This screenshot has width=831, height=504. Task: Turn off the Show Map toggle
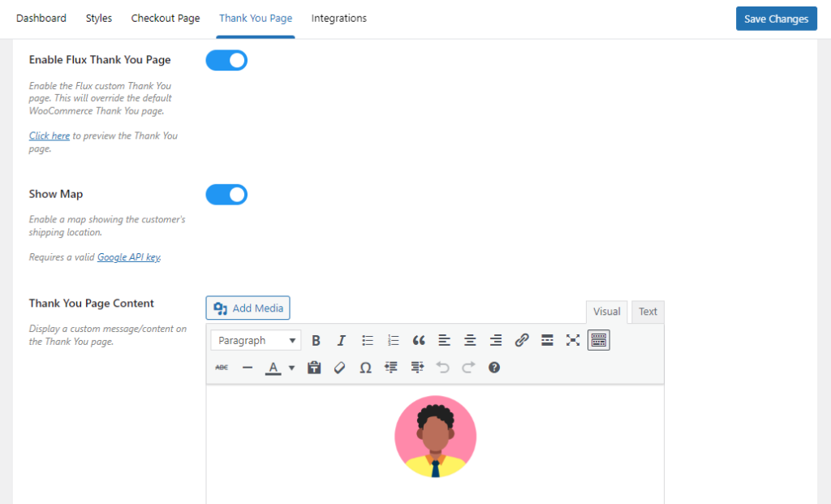pos(226,194)
